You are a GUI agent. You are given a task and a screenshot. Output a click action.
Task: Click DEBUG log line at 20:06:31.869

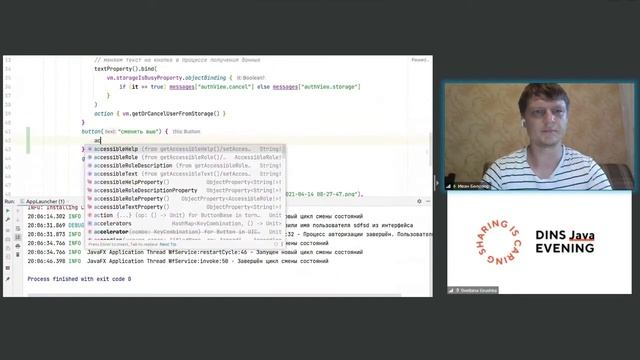(220, 225)
